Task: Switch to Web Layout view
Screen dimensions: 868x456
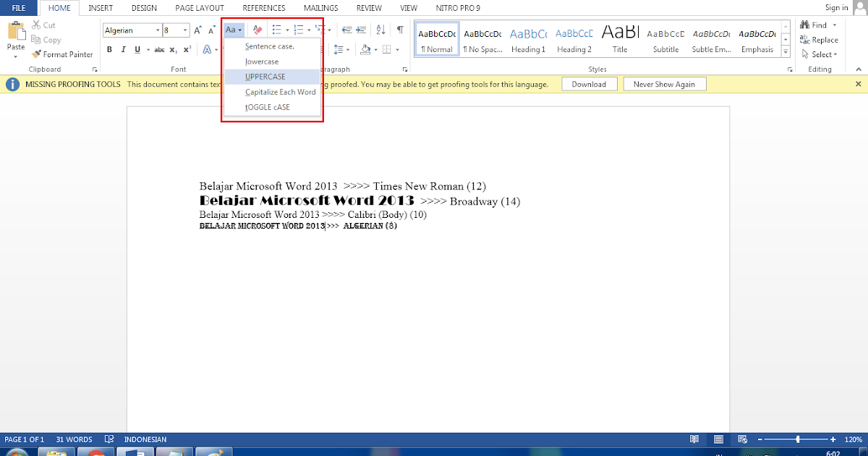Action: 742,439
